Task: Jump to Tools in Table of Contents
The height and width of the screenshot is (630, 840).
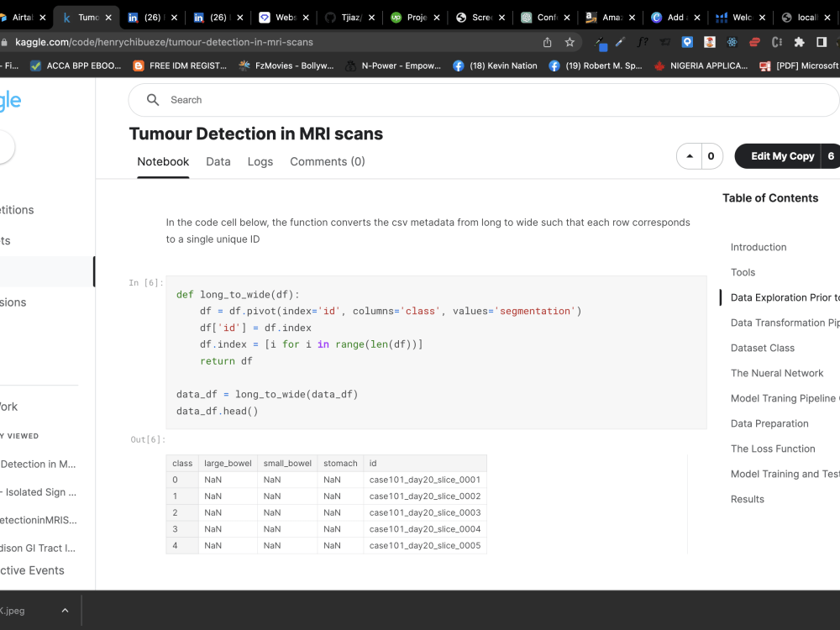Action: point(743,272)
